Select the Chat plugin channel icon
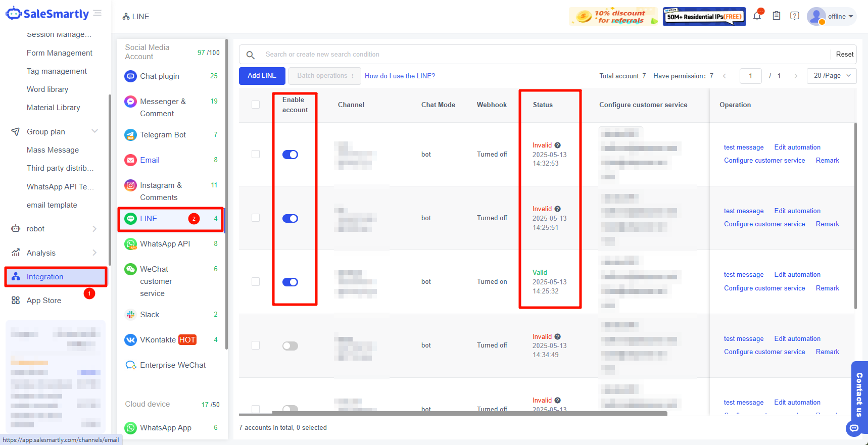 [130, 76]
